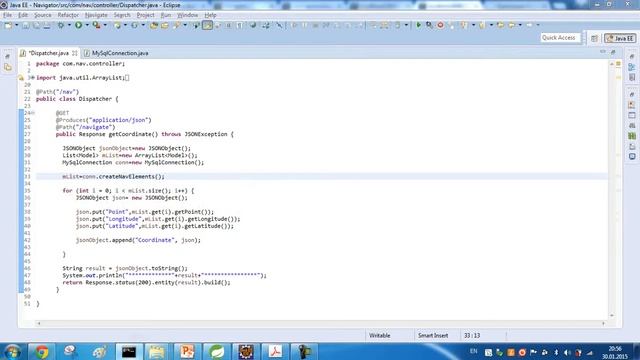Click the green Run button icon
640x360 pixels.
tap(78, 25)
